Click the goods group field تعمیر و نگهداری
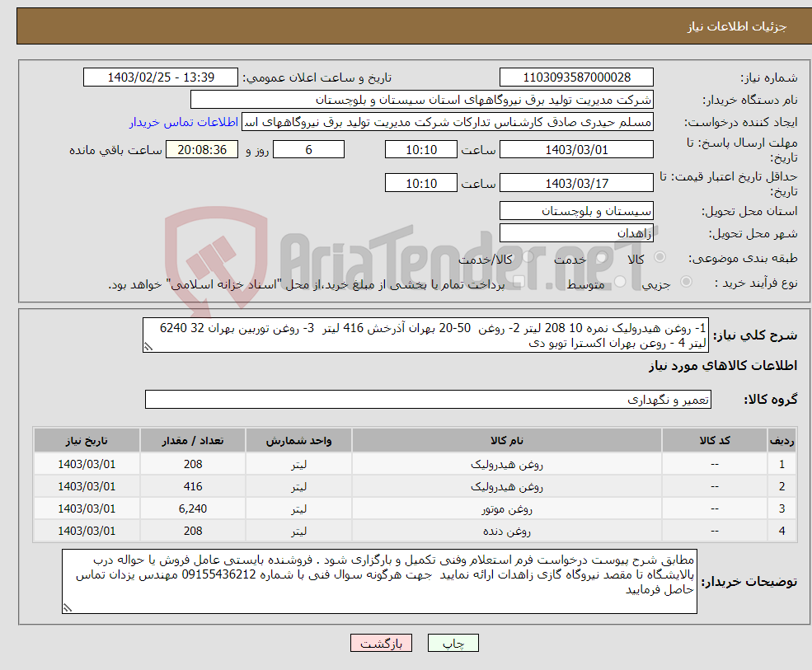 point(429,399)
